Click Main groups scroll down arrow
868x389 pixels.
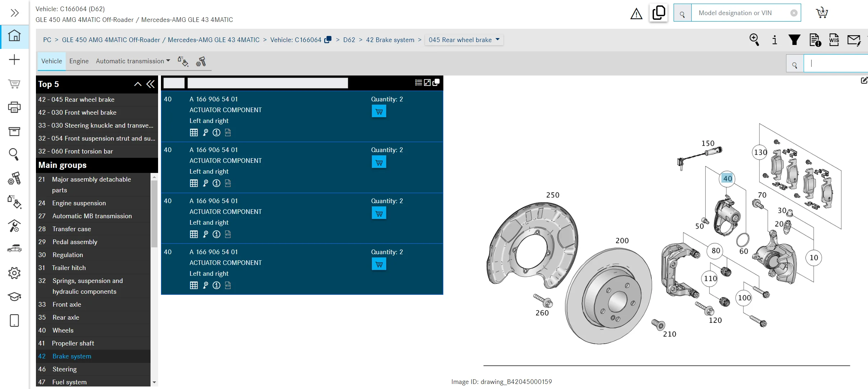point(154,382)
